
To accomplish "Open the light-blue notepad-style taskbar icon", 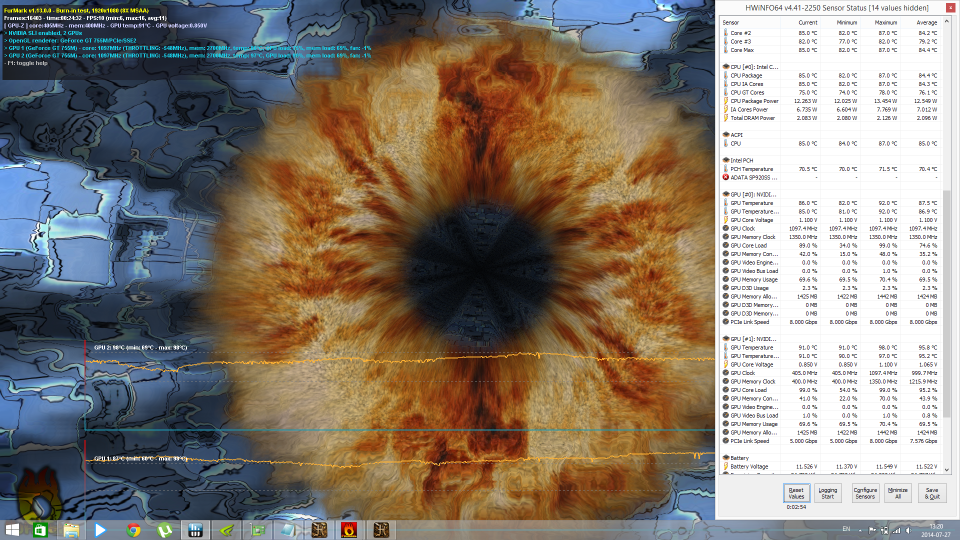I will tap(288, 530).
